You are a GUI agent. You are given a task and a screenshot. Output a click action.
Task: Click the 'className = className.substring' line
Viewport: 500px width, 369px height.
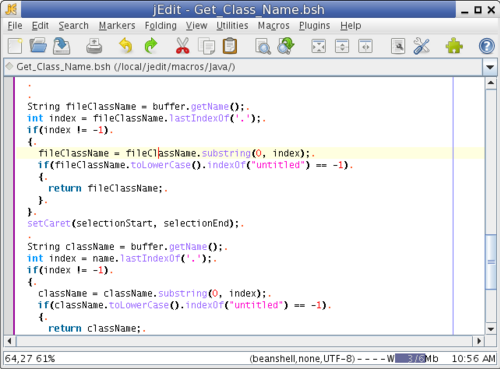pyautogui.click(x=154, y=293)
